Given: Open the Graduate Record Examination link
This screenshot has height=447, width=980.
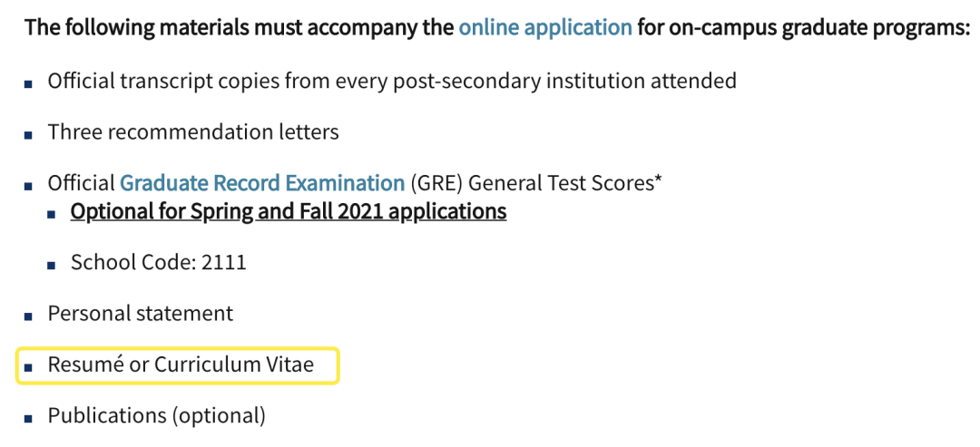Looking at the screenshot, I should pos(262,183).
